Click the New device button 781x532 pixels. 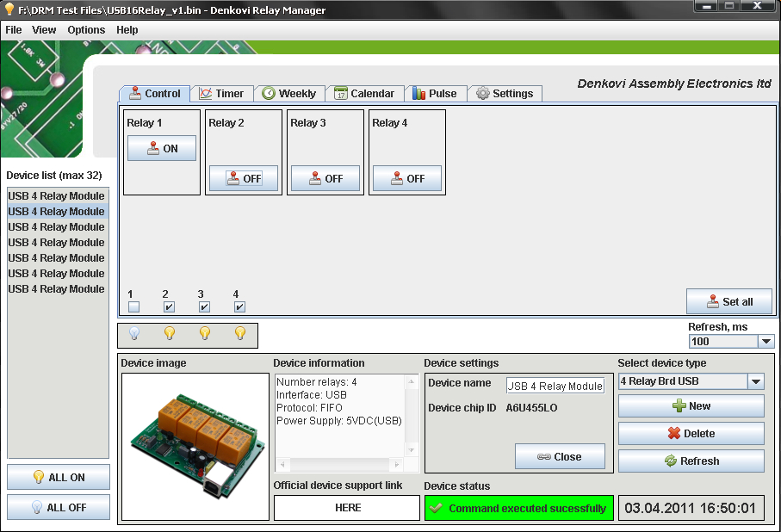691,406
